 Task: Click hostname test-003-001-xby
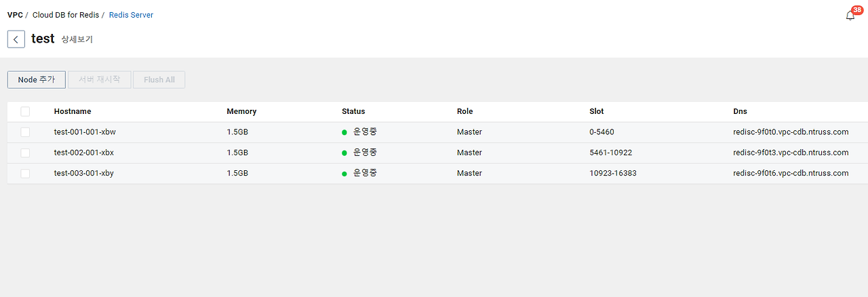point(84,174)
